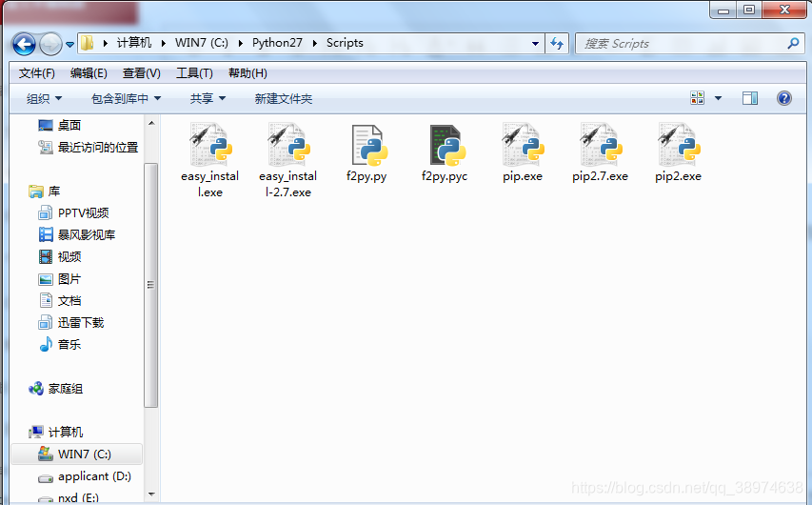
Task: Open 视频 (Videos) library
Action: click(61, 256)
